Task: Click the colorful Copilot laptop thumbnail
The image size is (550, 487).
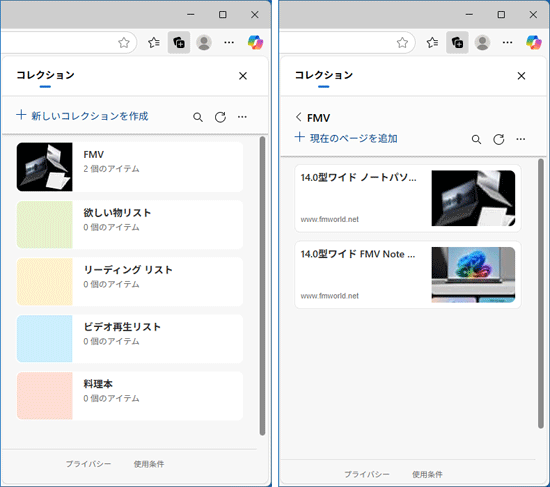Action: [473, 275]
